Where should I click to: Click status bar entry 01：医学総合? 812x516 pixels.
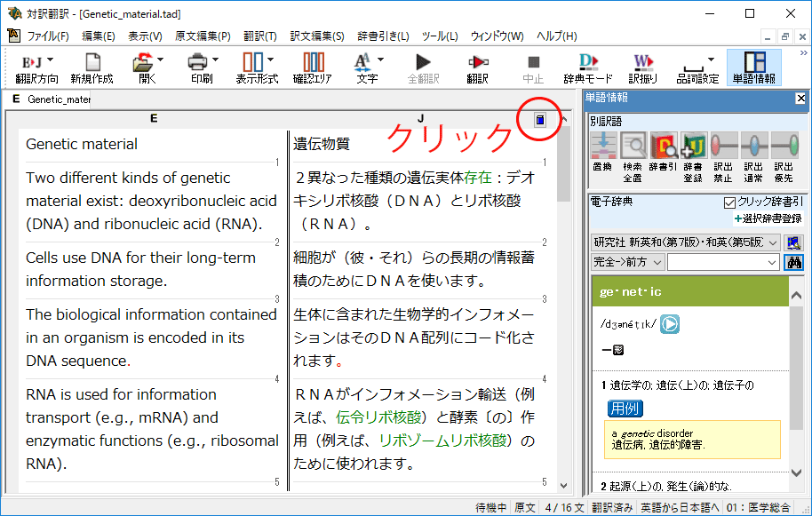coord(758,507)
